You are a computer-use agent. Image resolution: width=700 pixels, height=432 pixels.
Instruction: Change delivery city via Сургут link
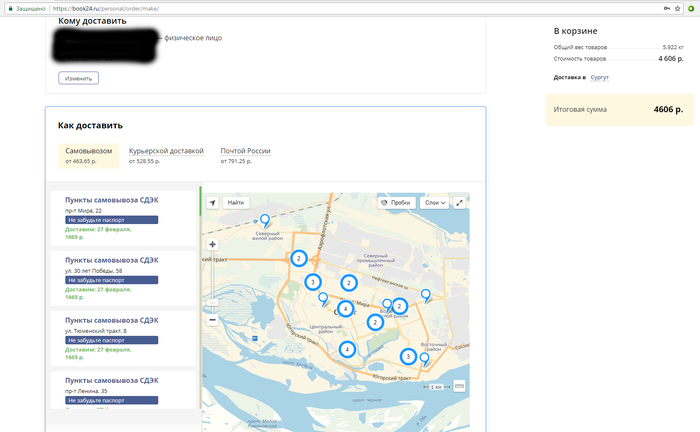coord(598,77)
